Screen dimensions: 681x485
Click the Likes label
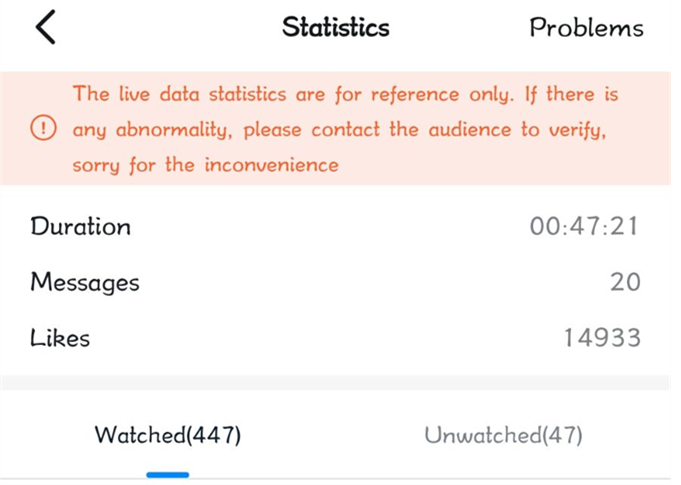coord(60,338)
